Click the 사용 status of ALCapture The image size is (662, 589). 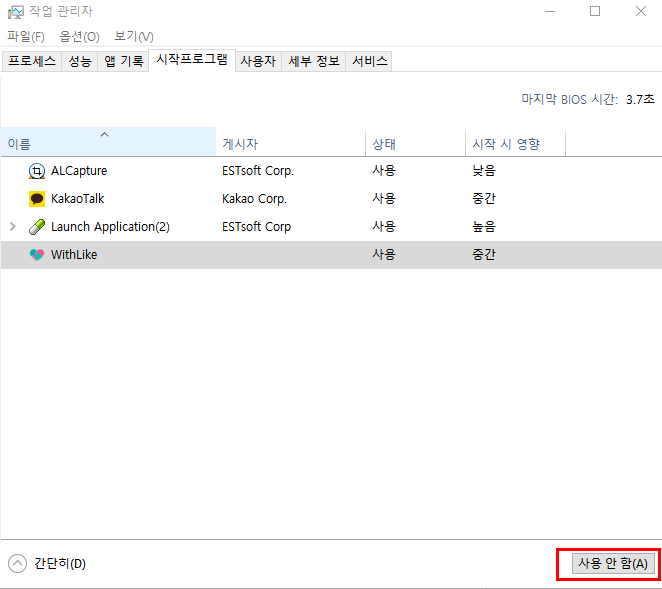tap(384, 171)
